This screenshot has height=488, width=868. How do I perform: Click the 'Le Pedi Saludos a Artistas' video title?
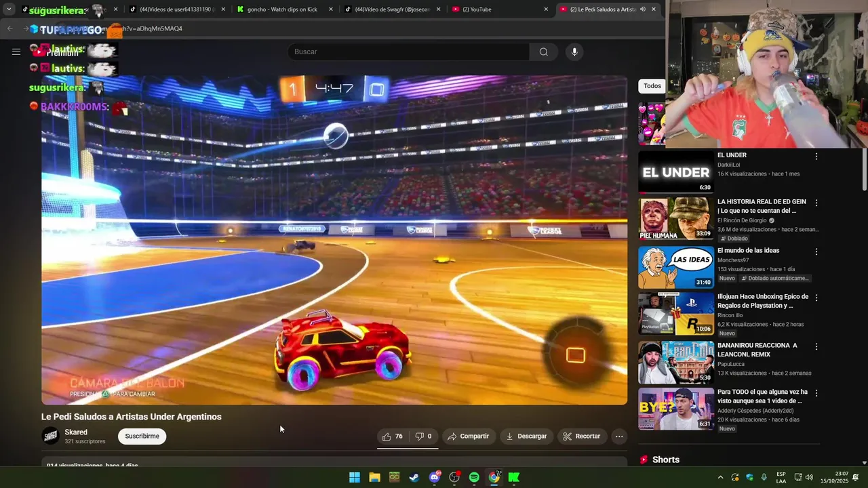point(132,417)
